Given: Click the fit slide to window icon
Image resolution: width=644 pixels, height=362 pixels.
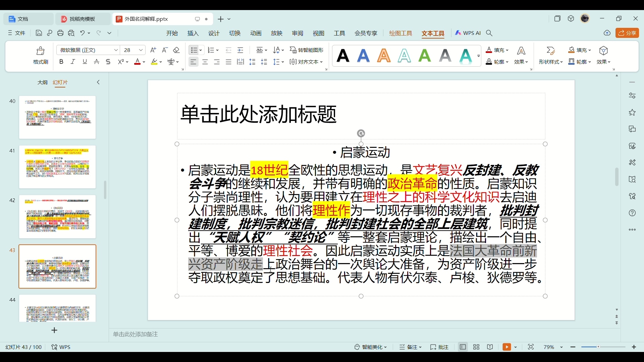Looking at the screenshot, I should pyautogui.click(x=531, y=347).
